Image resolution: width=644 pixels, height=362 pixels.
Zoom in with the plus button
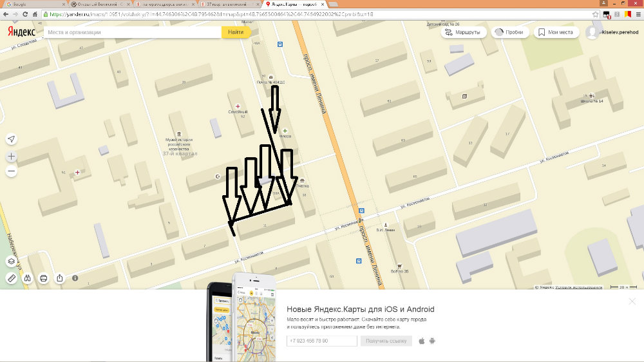tap(12, 157)
